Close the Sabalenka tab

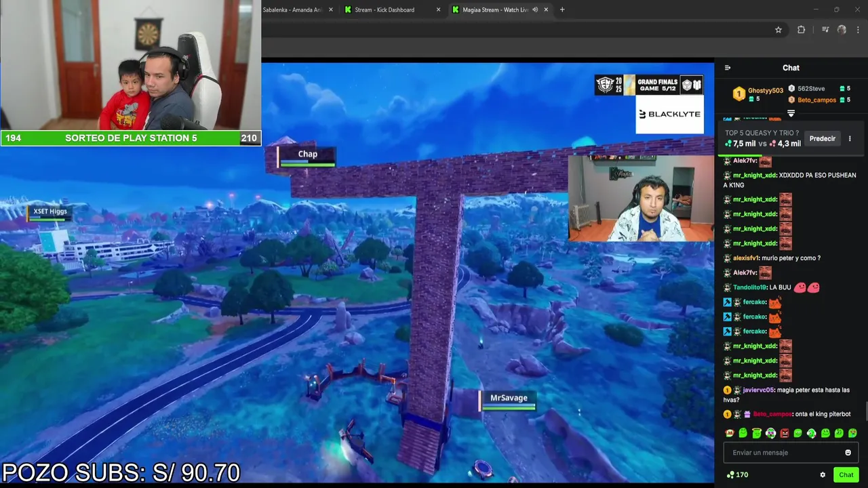[x=331, y=9]
